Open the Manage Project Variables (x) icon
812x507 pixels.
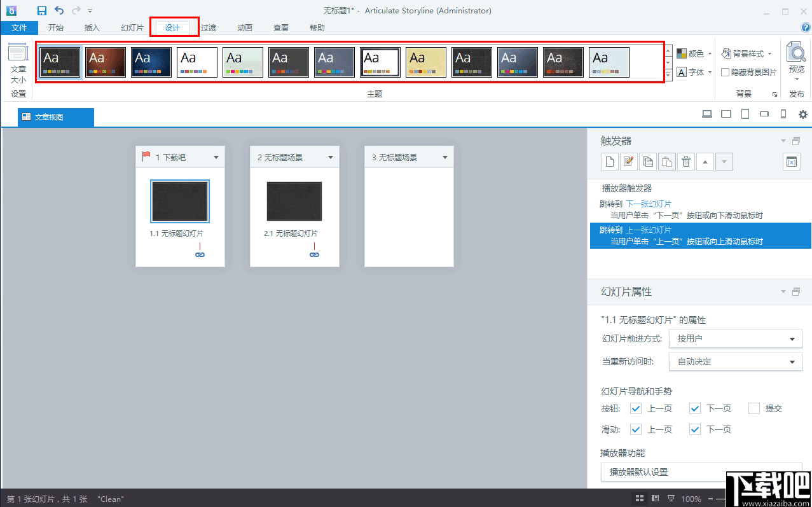click(791, 161)
